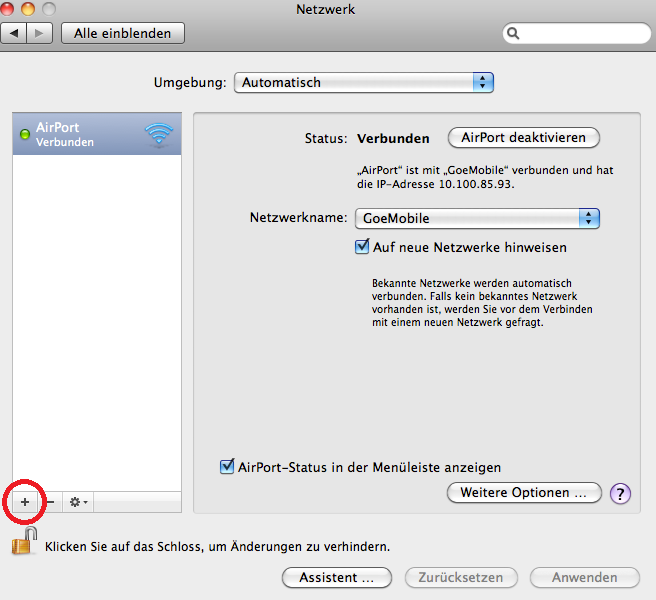Screen dimensions: 656x600
Task: Toggle 'Auf neue Netzwerke hinweisen' checkbox
Action: pyautogui.click(x=362, y=246)
